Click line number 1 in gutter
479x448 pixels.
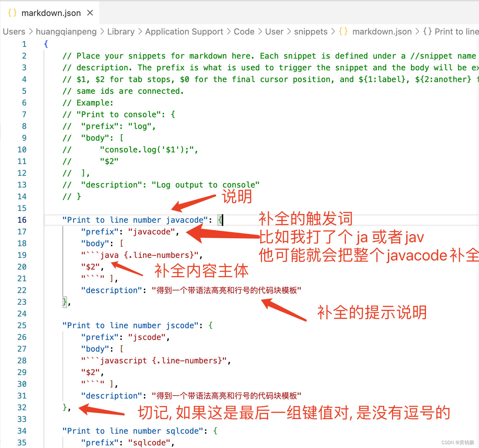(x=24, y=44)
